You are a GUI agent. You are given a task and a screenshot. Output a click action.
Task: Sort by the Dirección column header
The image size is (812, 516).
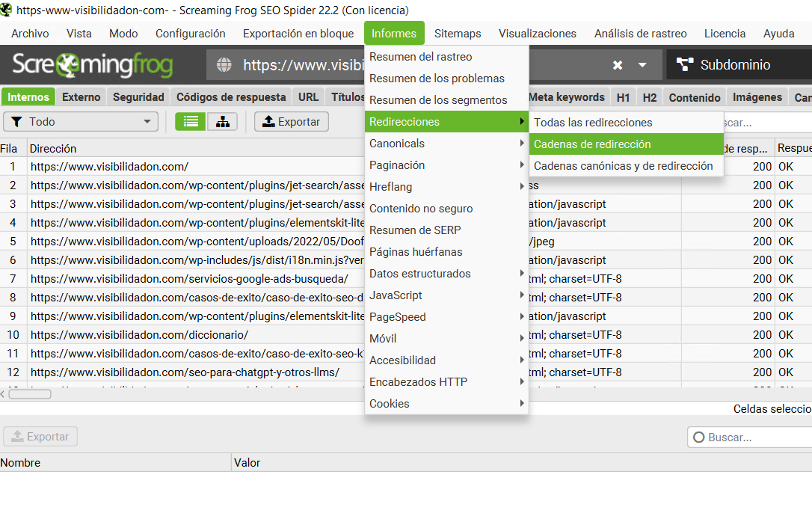(196, 149)
